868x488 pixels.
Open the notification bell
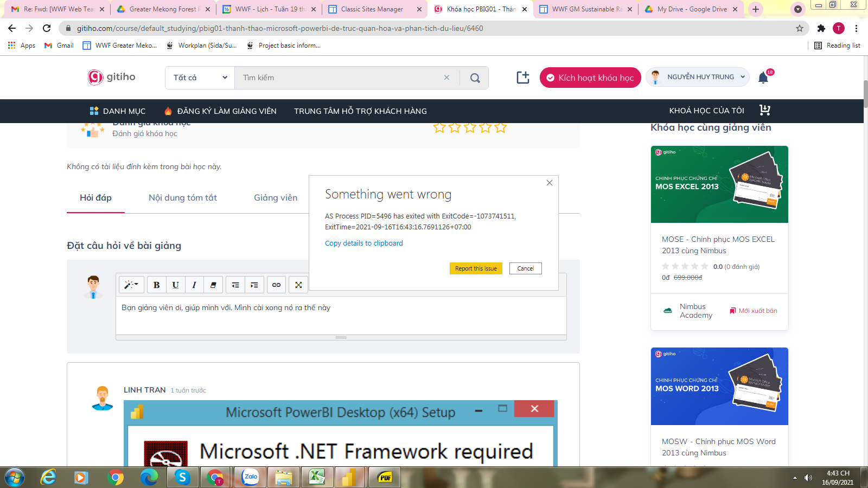(763, 78)
